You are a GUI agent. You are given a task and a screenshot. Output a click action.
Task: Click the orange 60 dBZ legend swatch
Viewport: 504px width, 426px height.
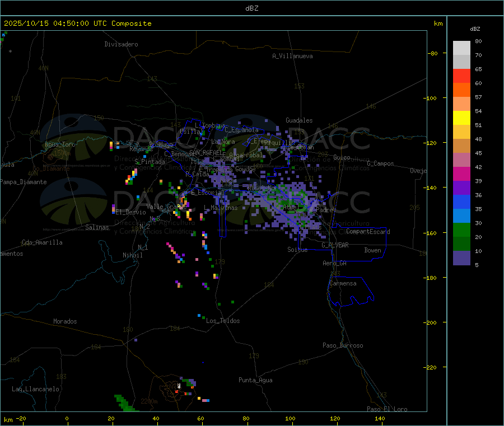461,90
